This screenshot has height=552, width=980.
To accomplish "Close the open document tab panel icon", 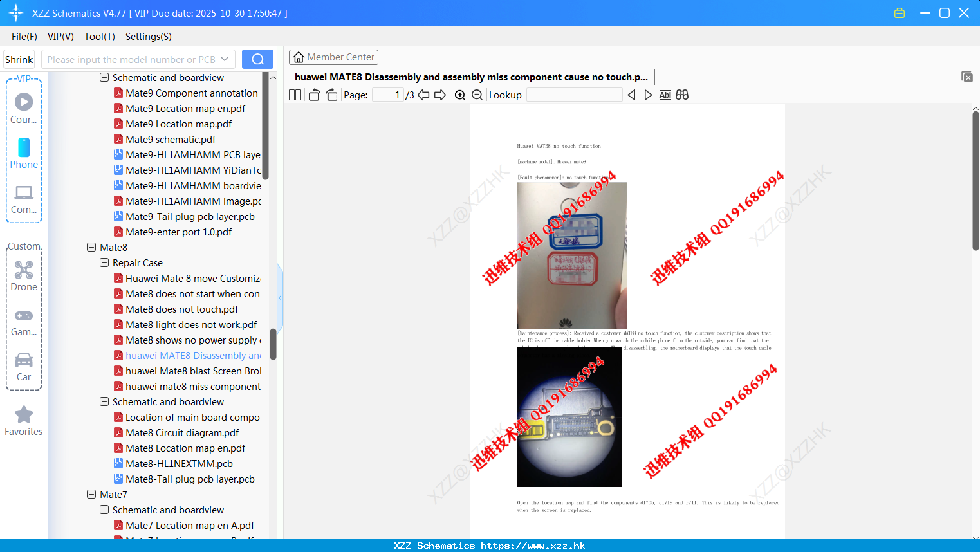I will 967,77.
